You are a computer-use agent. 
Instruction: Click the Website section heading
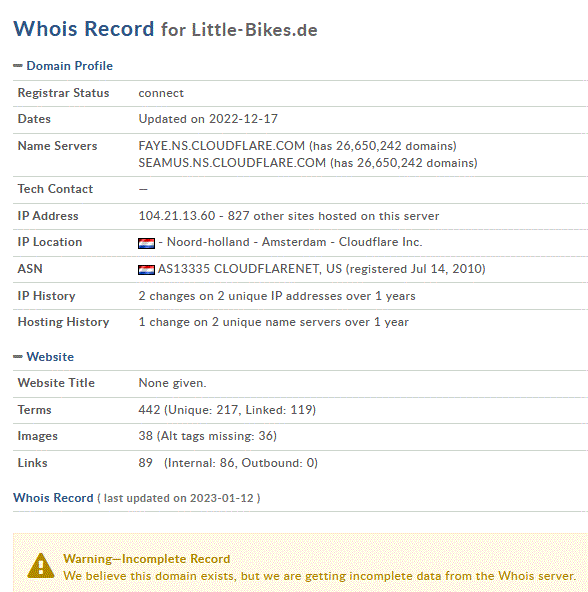[50, 357]
